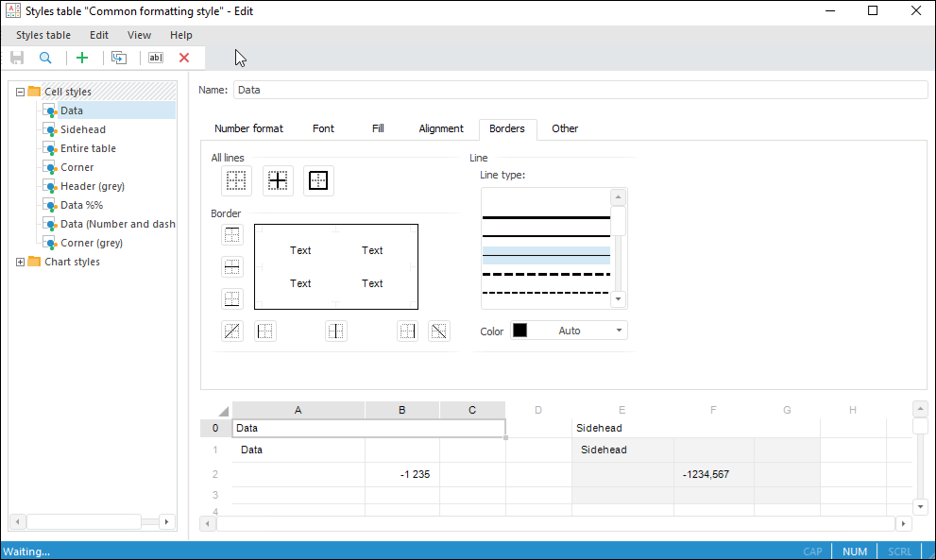
Task: Apply the inner lines border preset
Action: pyautogui.click(x=278, y=180)
